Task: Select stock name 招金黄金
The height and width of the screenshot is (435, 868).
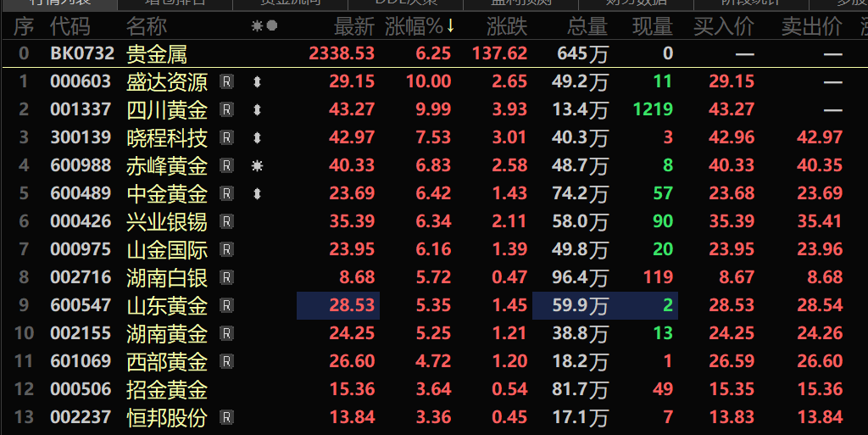Action: pos(167,389)
